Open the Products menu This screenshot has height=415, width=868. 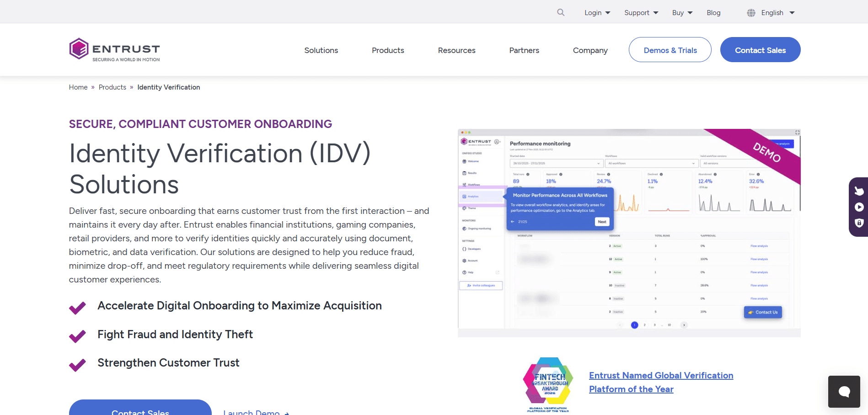388,50
